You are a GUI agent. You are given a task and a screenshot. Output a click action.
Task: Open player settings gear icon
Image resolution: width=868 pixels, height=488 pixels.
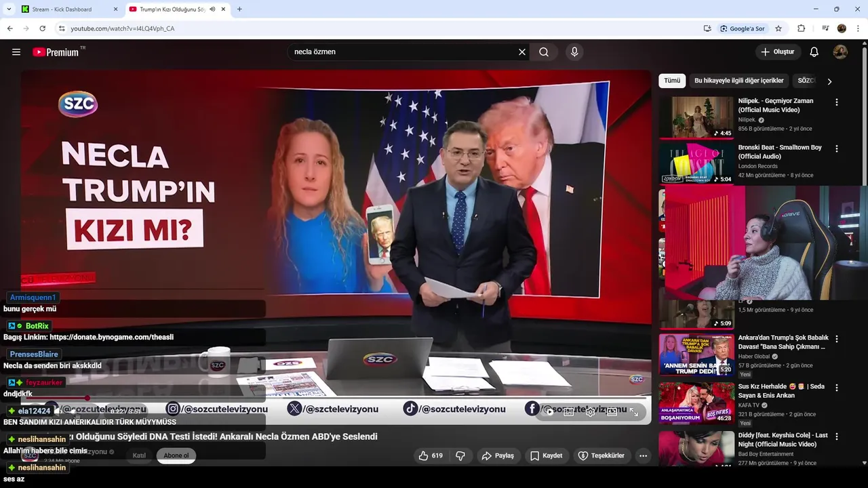tap(591, 412)
